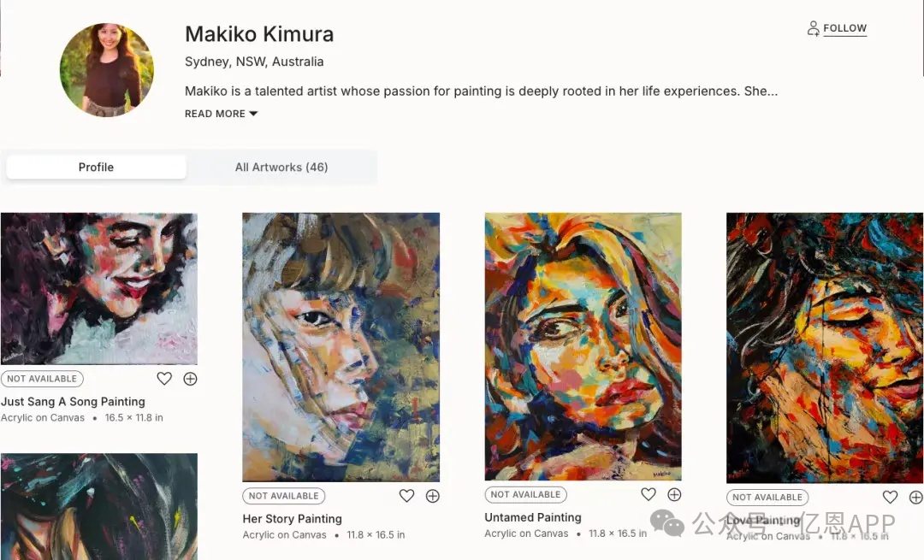Click plus icon under Love Painting
Image resolution: width=924 pixels, height=560 pixels.
pos(915,497)
